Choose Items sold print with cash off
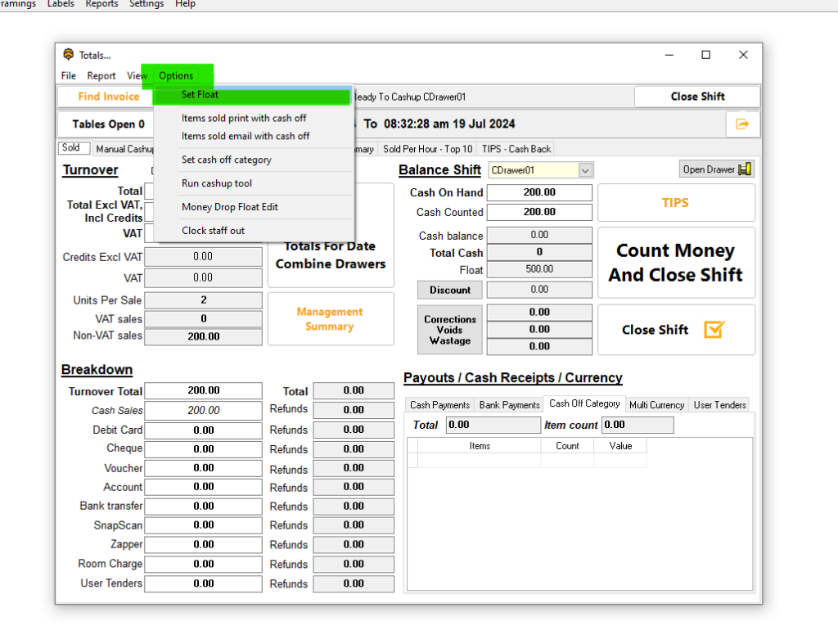 pyautogui.click(x=244, y=118)
